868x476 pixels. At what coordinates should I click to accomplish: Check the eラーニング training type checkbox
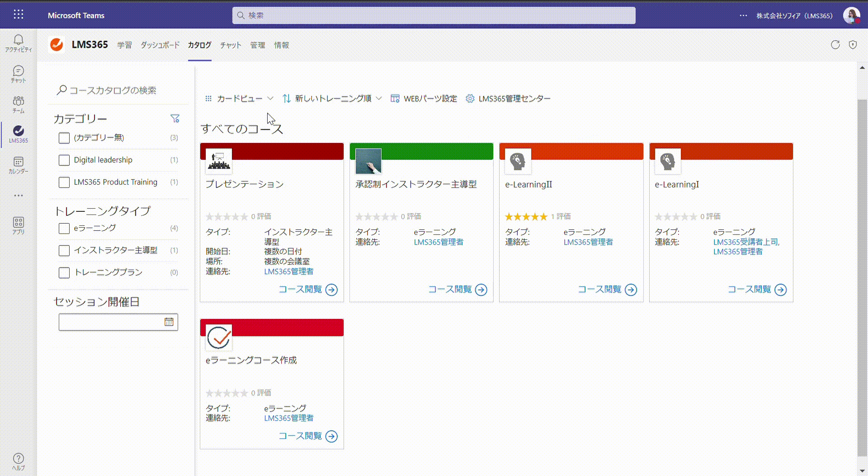(64, 228)
